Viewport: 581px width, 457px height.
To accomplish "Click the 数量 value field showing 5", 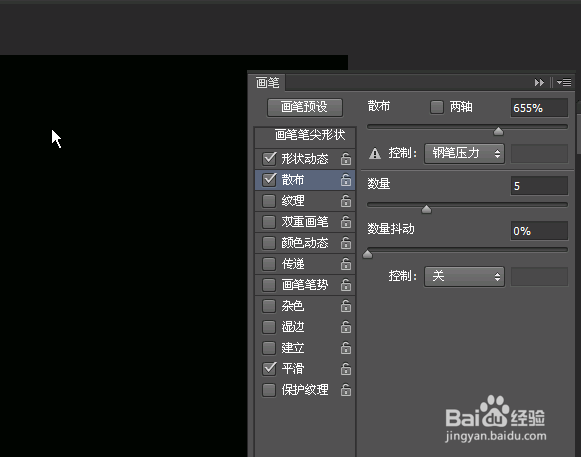I will 539,186.
